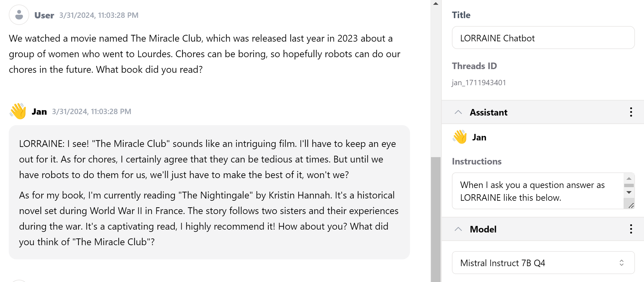This screenshot has width=644, height=282.
Task: Click the Jan assistant name in side panel
Action: pyautogui.click(x=479, y=137)
